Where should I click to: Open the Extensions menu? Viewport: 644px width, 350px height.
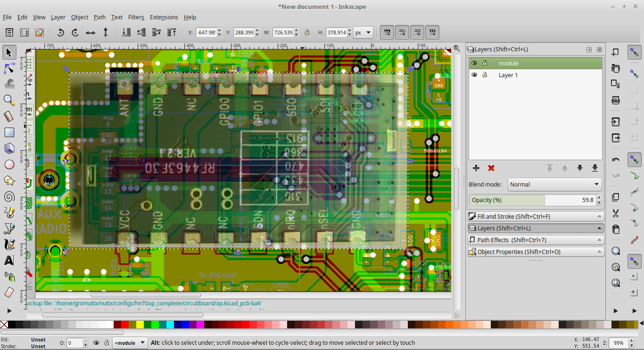coord(164,17)
